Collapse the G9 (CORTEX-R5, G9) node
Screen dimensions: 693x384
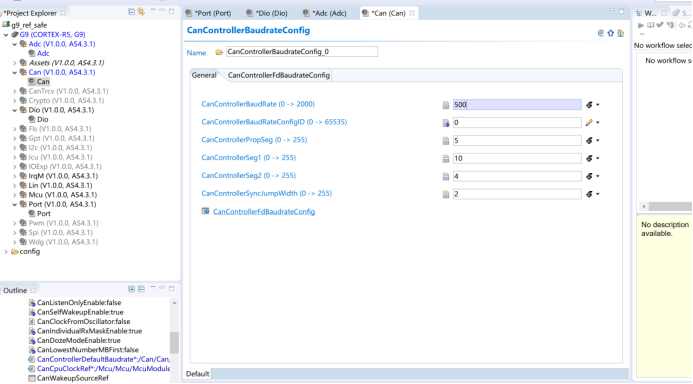tap(6, 34)
